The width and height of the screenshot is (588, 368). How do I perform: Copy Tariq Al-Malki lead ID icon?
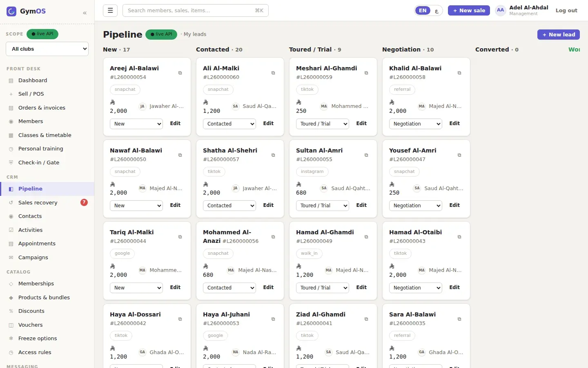(180, 237)
